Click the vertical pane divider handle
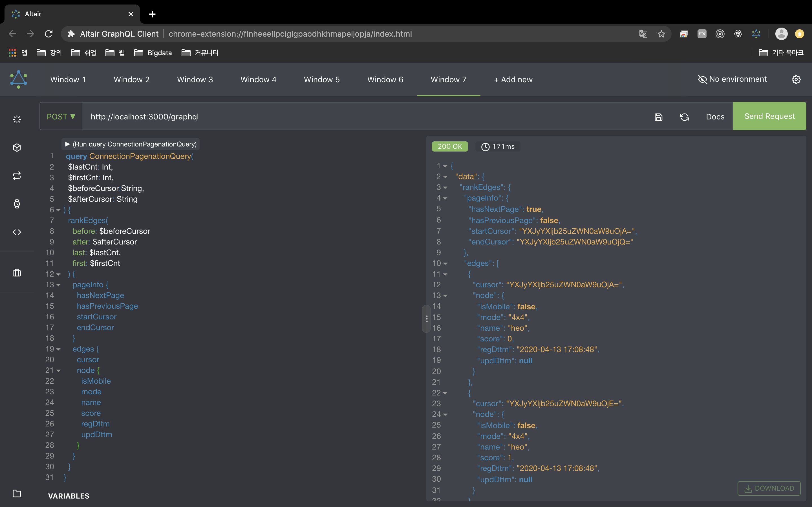This screenshot has height=507, width=812. (x=427, y=319)
